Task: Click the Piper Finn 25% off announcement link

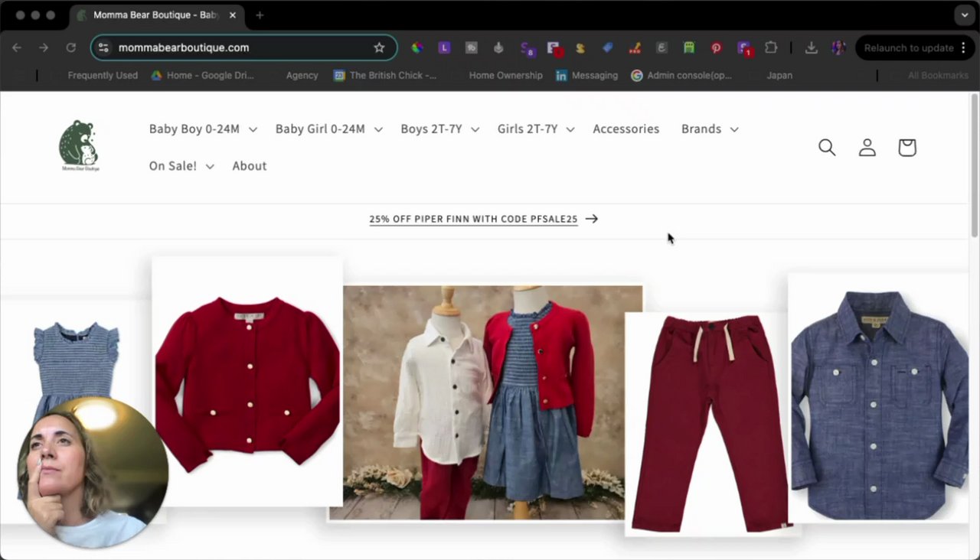Action: pyautogui.click(x=484, y=219)
